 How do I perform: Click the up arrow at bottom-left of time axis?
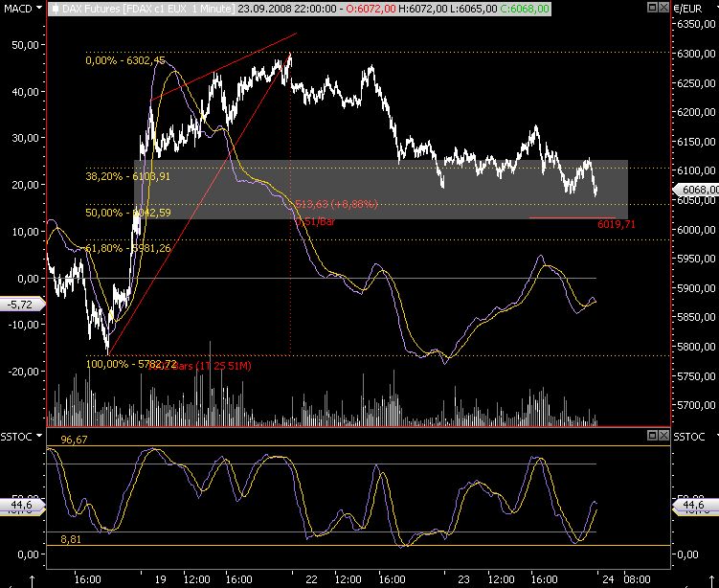[33, 581]
